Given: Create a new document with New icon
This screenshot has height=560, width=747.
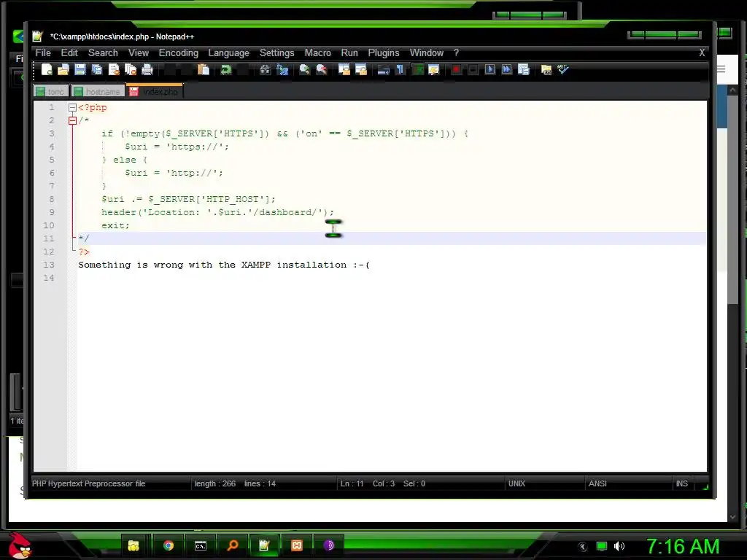Looking at the screenshot, I should [x=47, y=69].
